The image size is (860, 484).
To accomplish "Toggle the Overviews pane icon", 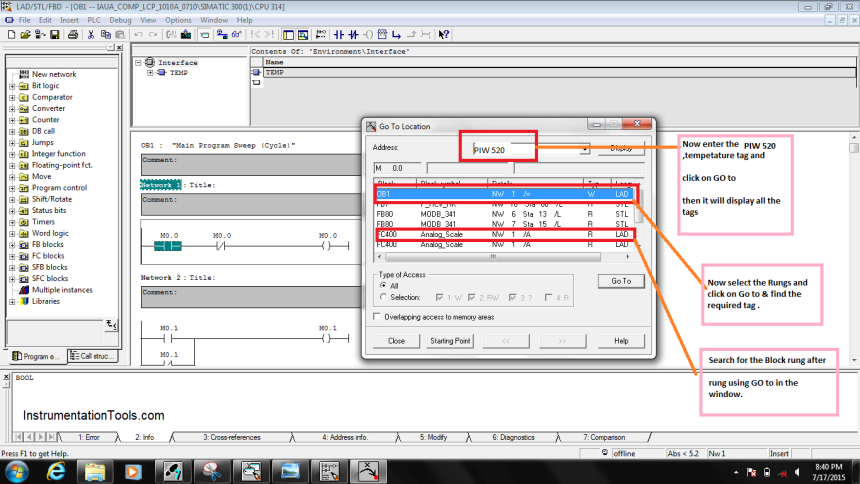I will [288, 35].
